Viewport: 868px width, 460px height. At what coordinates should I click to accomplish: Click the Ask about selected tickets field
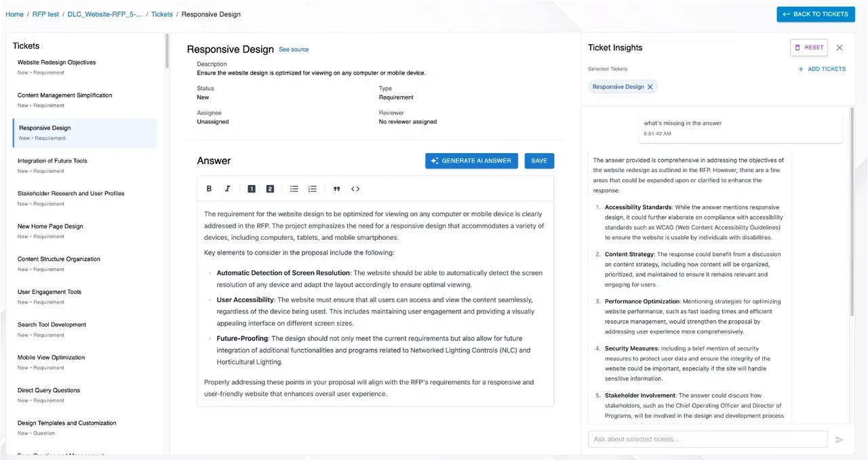click(707, 439)
